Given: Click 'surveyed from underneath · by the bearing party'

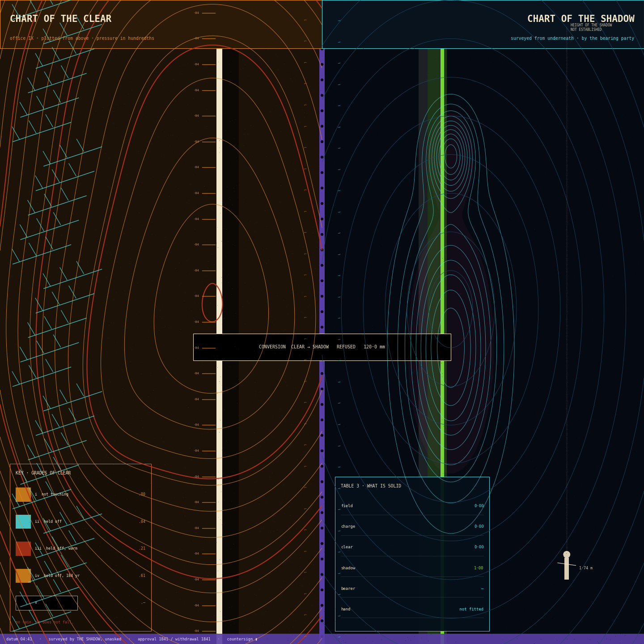Looking at the screenshot, I should click(572, 38).
